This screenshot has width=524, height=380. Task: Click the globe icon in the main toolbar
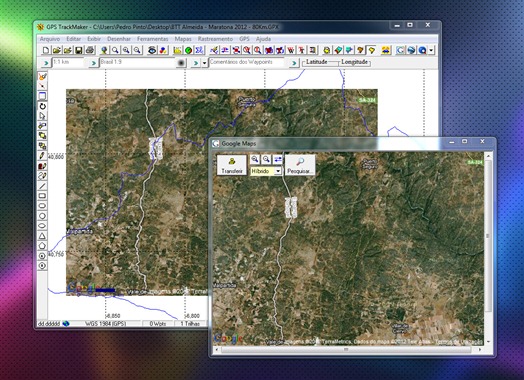pos(104,50)
